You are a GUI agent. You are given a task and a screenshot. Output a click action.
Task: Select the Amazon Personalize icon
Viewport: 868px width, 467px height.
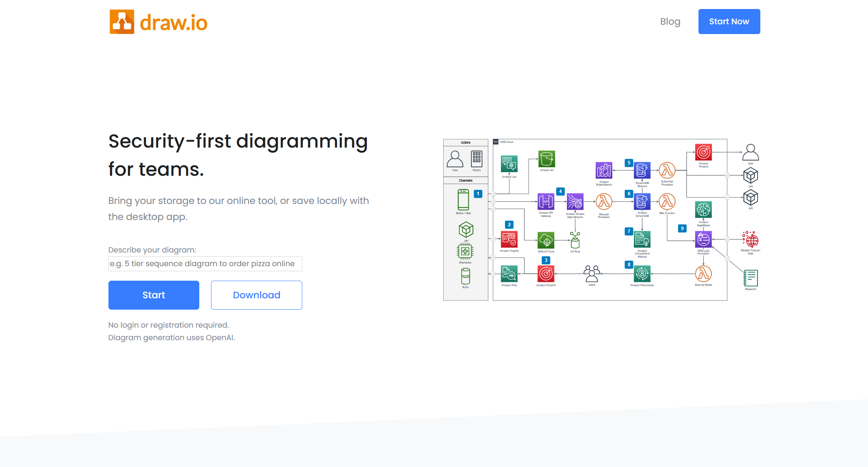tap(642, 274)
